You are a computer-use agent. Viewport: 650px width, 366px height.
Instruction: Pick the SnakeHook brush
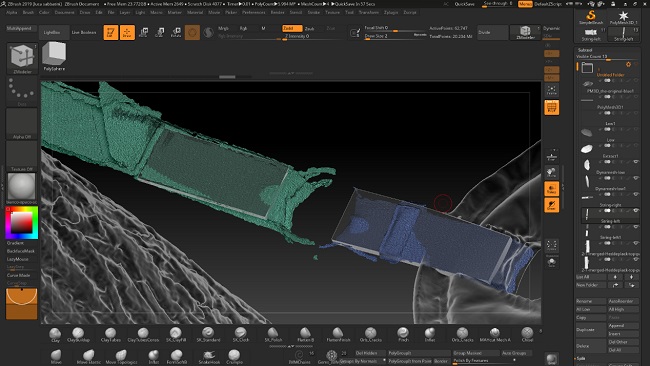tap(209, 357)
